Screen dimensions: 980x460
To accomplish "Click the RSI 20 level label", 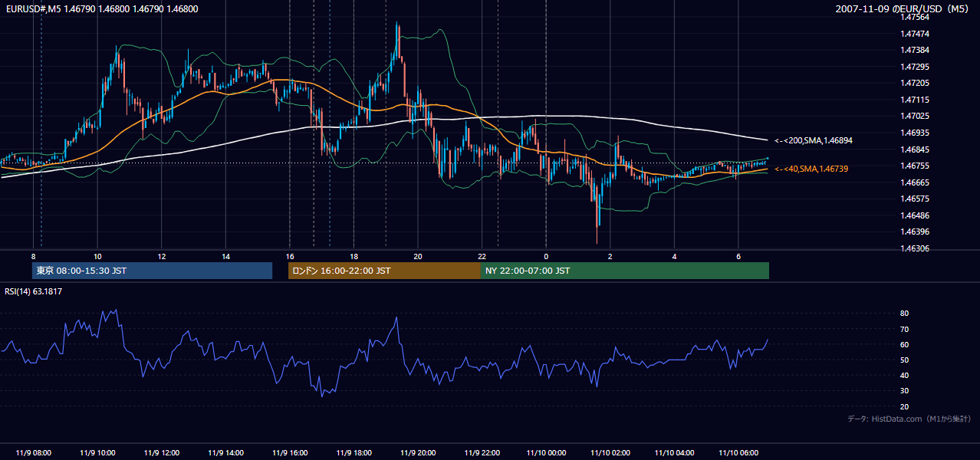I will click(904, 406).
